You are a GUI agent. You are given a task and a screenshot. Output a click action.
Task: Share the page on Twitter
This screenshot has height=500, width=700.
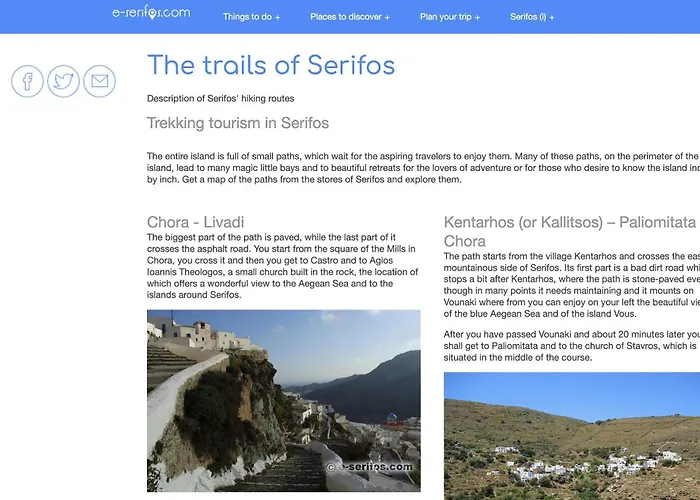(63, 81)
